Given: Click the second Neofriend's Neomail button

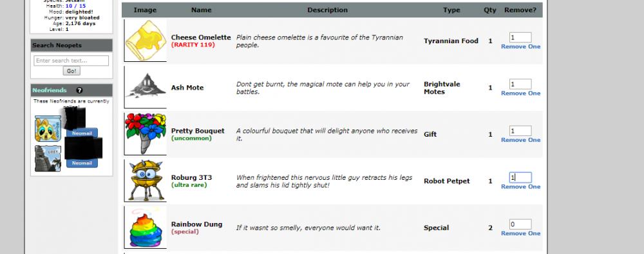Looking at the screenshot, I should click(82, 163).
